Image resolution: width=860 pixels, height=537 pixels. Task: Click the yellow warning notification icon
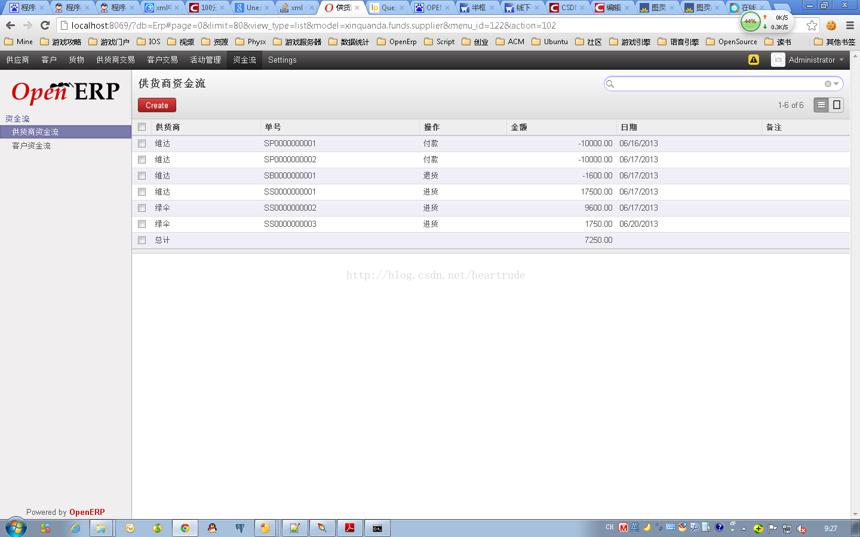[x=754, y=60]
